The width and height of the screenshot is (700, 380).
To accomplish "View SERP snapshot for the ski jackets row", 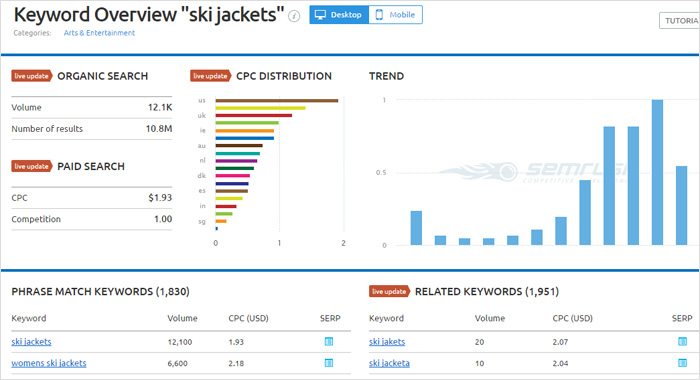I will [329, 342].
